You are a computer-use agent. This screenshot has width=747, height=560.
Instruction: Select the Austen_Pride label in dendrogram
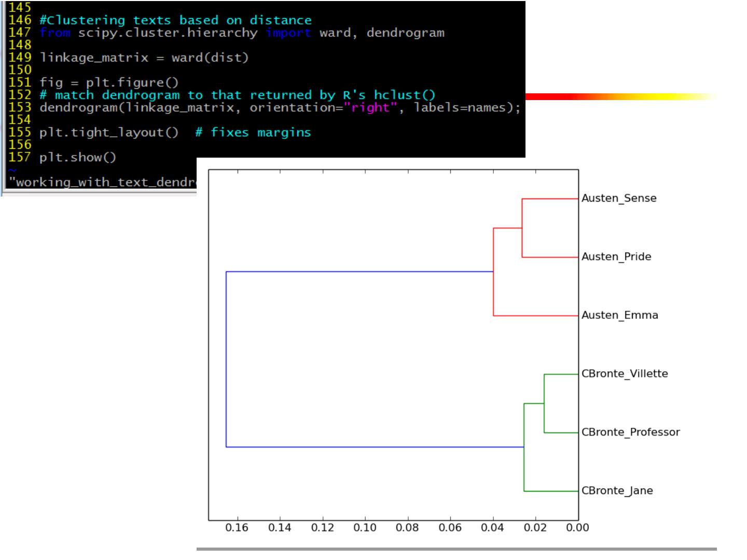pyautogui.click(x=616, y=257)
